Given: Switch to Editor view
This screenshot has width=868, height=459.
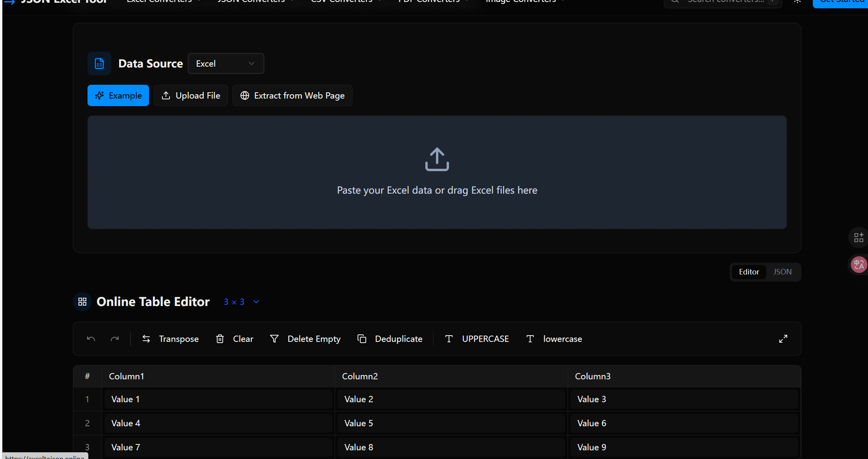Looking at the screenshot, I should tap(749, 272).
